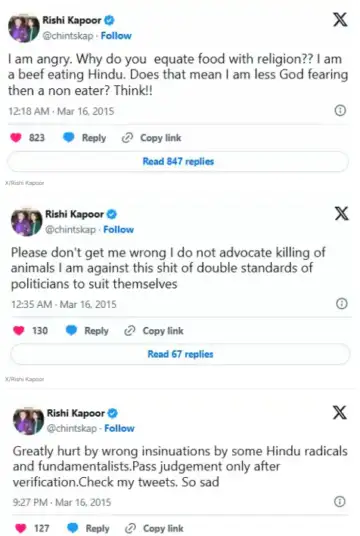Like the 'I am angry' tweet with the heart
The height and width of the screenshot is (536, 360).
16,137
